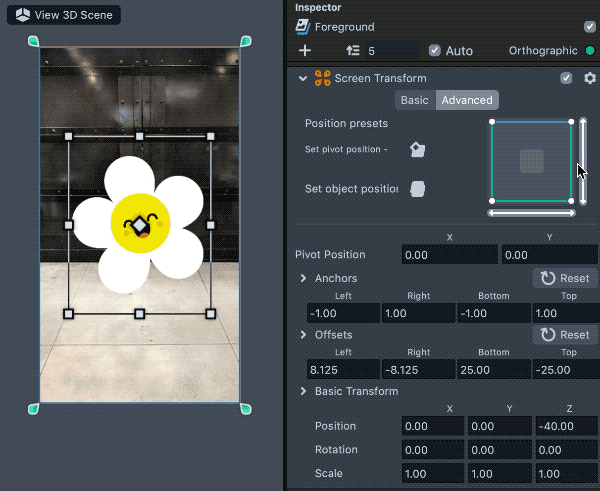Click the render order icon beside 5
Image resolution: width=600 pixels, height=491 pixels.
[x=352, y=50]
